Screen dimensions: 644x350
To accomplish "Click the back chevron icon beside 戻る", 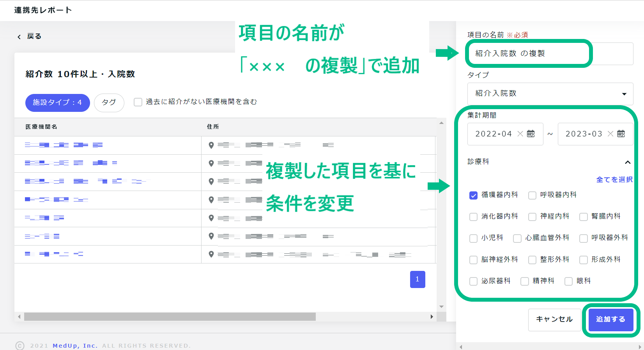I will pos(19,37).
